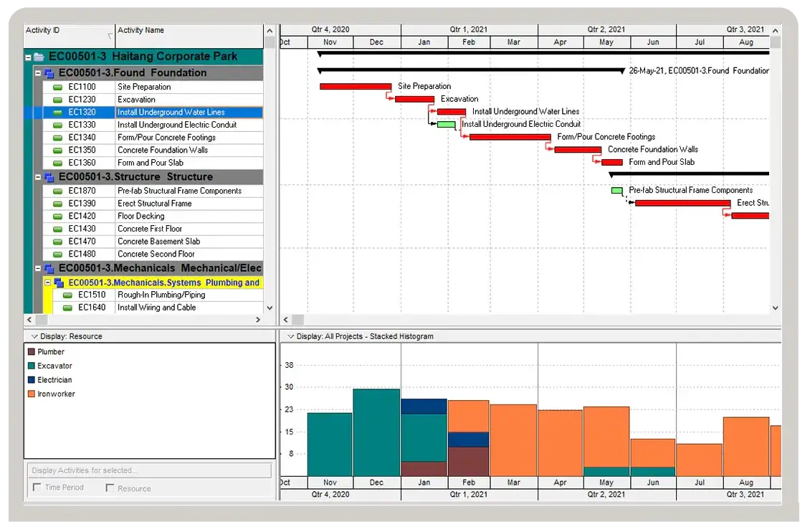Open the Display: Resource options dropdown
The height and width of the screenshot is (532, 810).
tap(34, 337)
